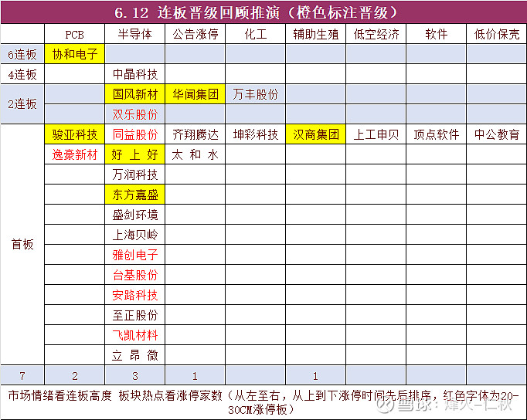Select the 4连板 row label
The height and width of the screenshot is (420, 527).
point(22,74)
